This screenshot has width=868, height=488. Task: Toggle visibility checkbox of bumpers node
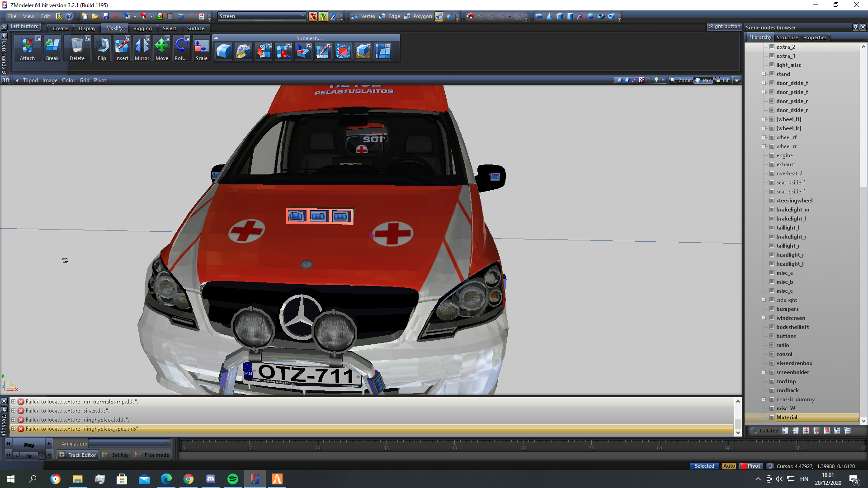point(772,309)
